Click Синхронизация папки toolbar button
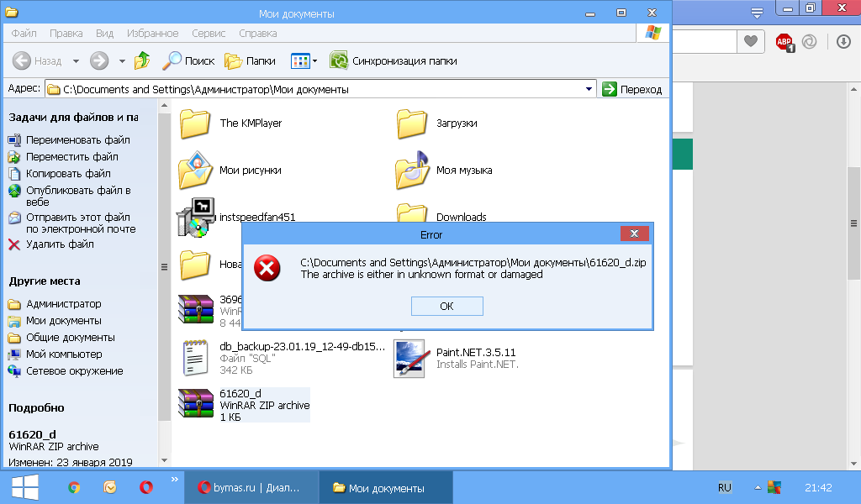The height and width of the screenshot is (504, 861). [394, 60]
